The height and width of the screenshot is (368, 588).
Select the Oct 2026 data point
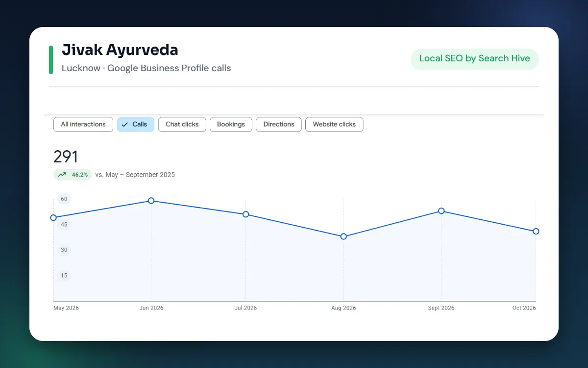coord(536,231)
